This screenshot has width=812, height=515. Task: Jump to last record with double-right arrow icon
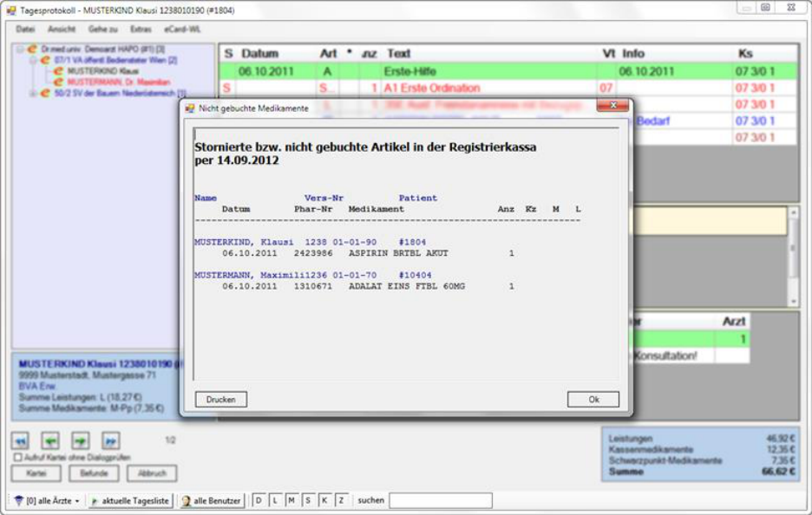pos(110,441)
